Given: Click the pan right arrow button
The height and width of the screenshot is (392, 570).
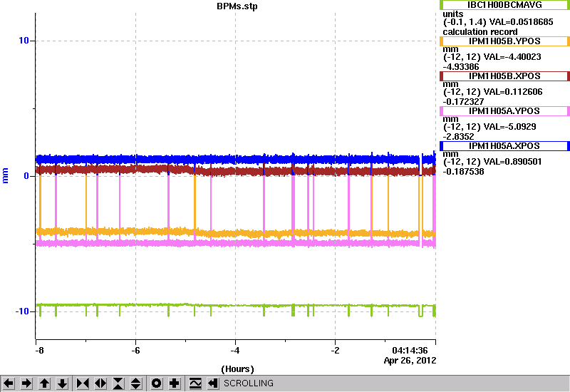Looking at the screenshot, I should tap(26, 383).
